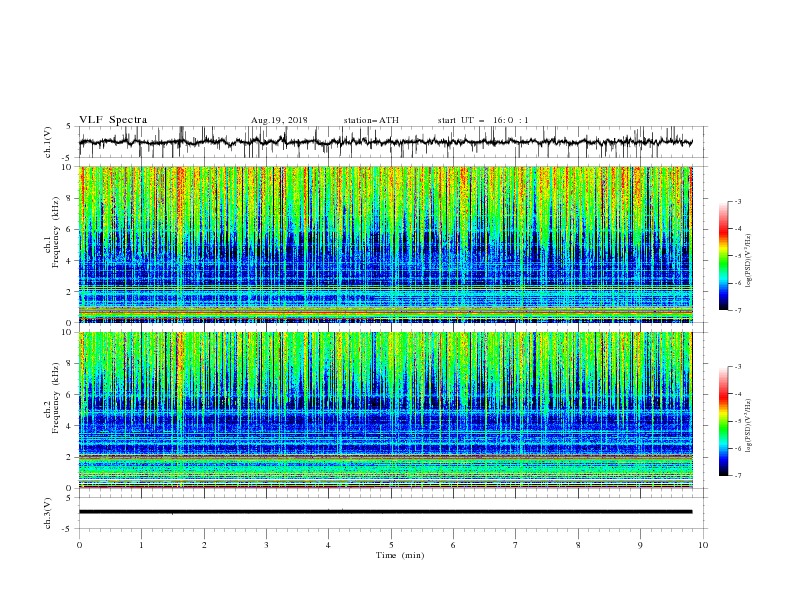This screenshot has width=792, height=612.
Task: Click the time-axis tick label "4"
Action: click(328, 545)
